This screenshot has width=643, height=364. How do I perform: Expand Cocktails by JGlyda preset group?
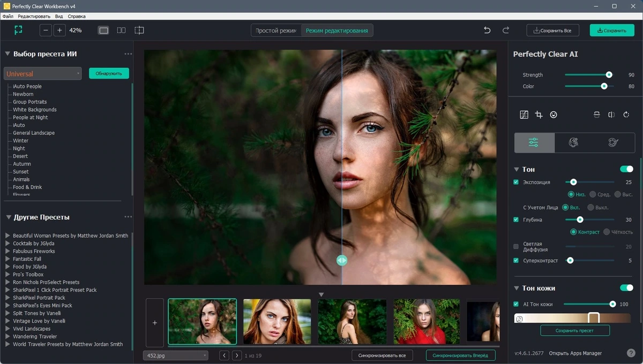coord(8,244)
